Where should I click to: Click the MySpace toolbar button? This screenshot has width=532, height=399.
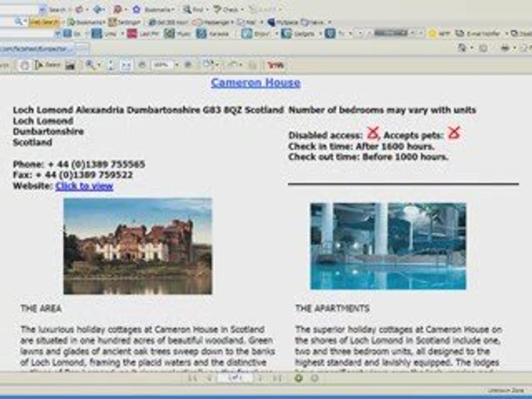pos(283,22)
